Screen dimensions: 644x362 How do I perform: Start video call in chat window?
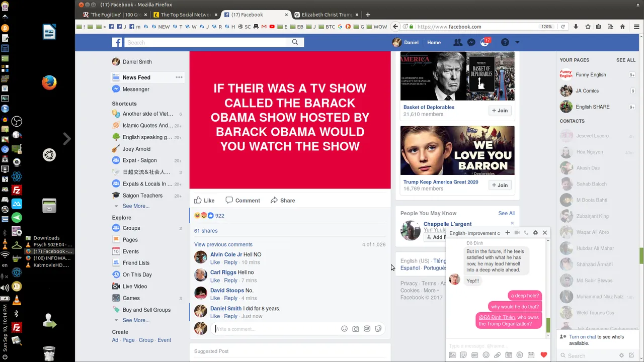tap(517, 233)
